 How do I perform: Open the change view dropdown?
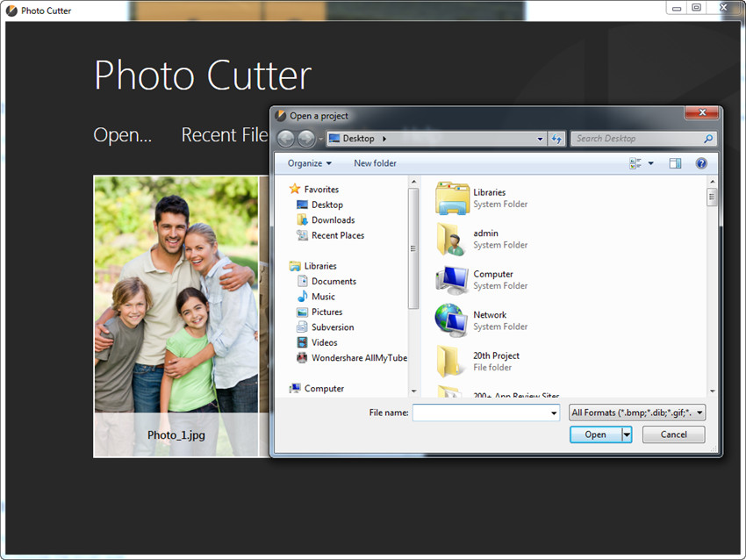click(x=650, y=163)
